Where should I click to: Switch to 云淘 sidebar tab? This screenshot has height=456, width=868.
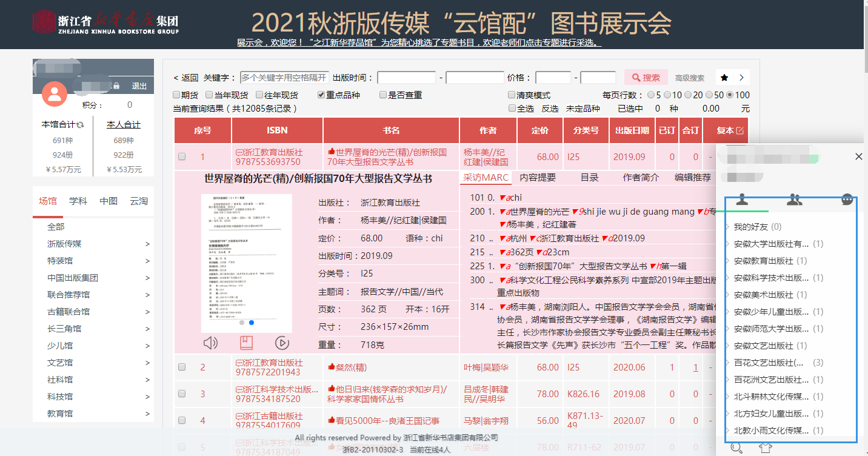click(x=139, y=201)
